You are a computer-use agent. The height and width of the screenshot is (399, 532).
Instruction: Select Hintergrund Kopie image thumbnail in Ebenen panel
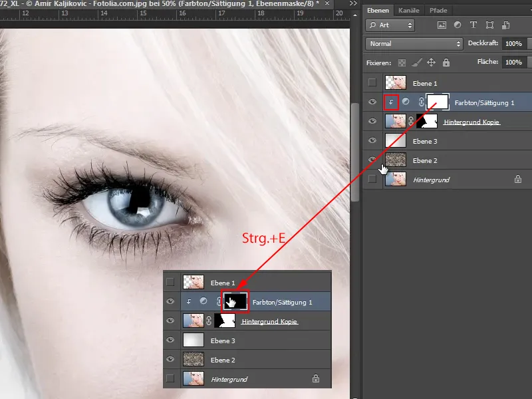pos(396,121)
